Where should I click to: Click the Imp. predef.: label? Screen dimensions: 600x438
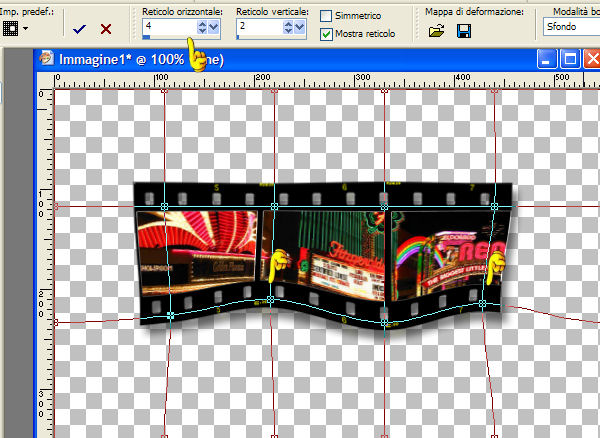point(27,12)
